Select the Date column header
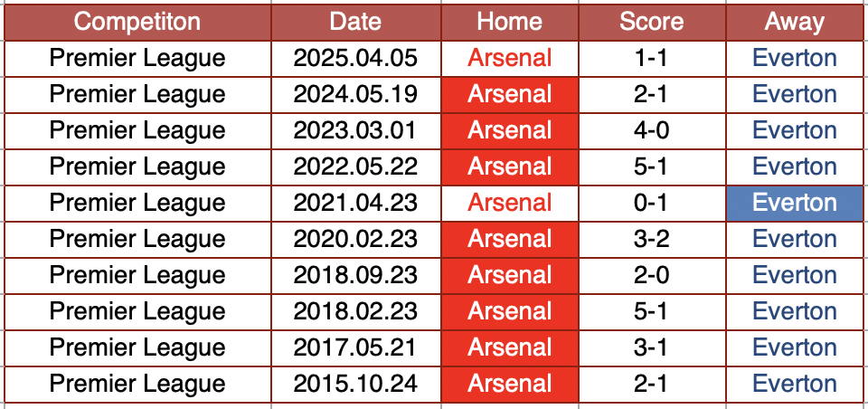868x409 pixels. [x=355, y=22]
